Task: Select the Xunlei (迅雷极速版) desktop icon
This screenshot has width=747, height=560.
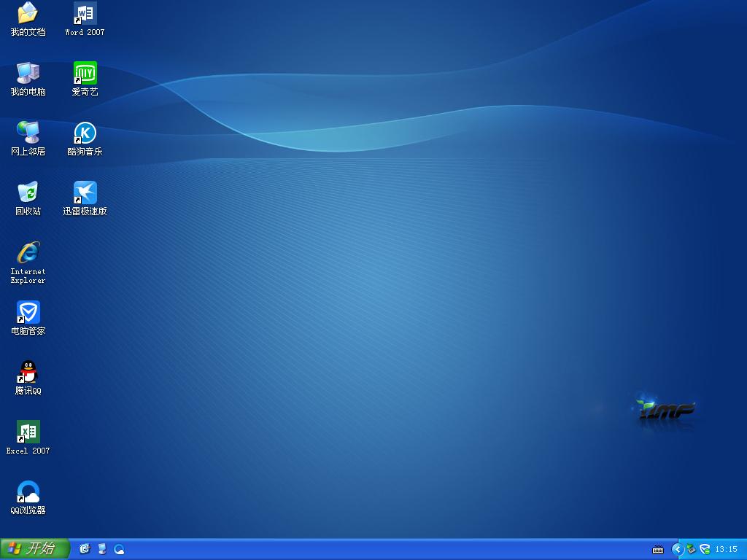Action: point(85,192)
